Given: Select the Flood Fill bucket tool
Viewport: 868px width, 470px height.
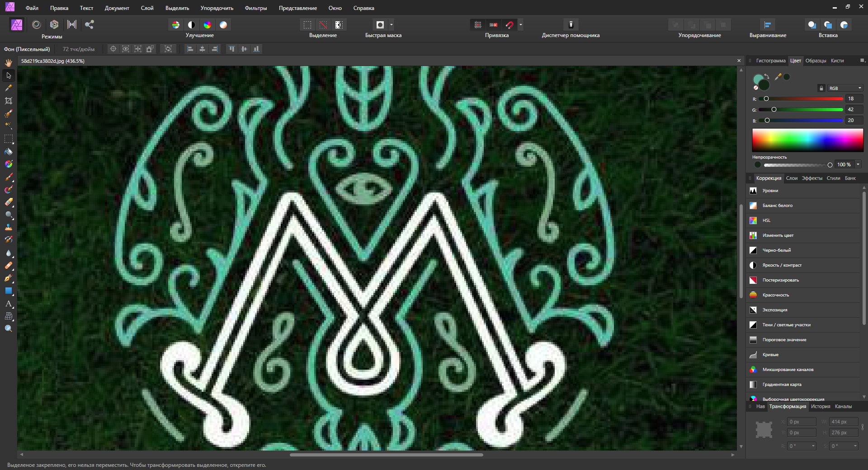Looking at the screenshot, I should click(x=9, y=151).
